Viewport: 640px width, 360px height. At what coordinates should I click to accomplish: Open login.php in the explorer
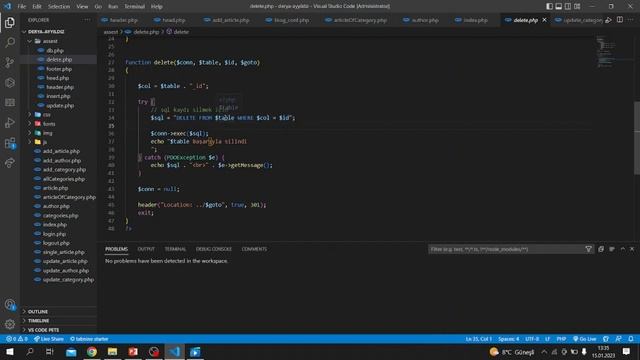pyautogui.click(x=54, y=234)
